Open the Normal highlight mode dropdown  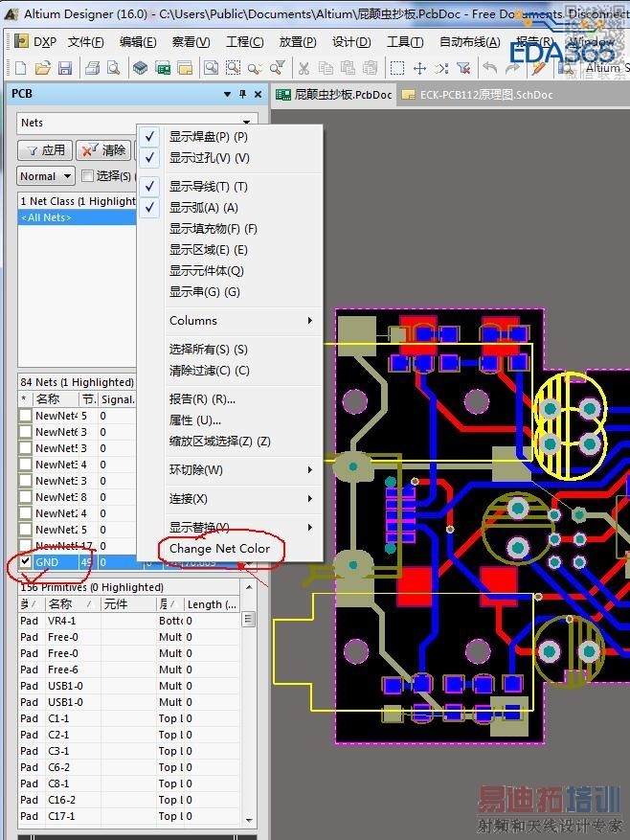click(x=46, y=176)
